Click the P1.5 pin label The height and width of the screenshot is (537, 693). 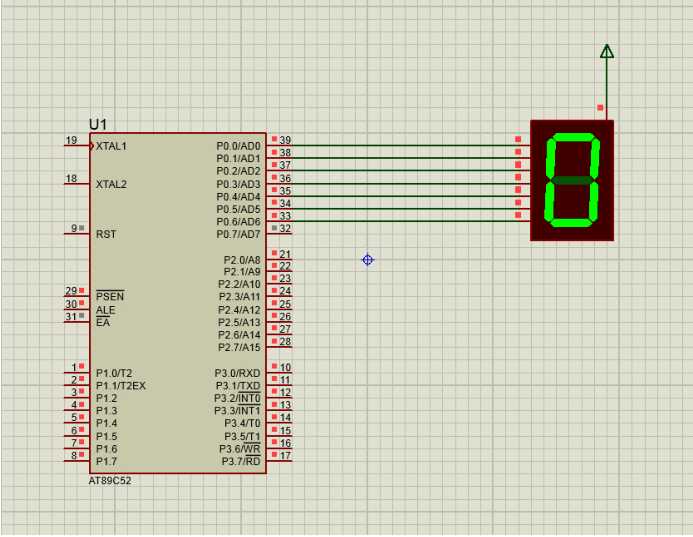click(107, 436)
